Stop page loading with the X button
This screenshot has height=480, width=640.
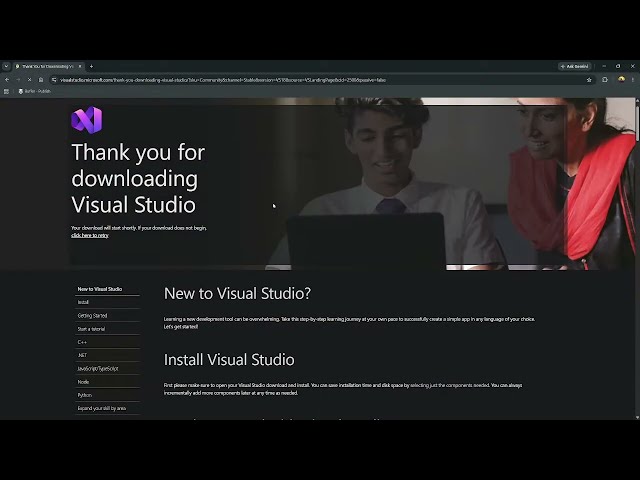tap(29, 80)
